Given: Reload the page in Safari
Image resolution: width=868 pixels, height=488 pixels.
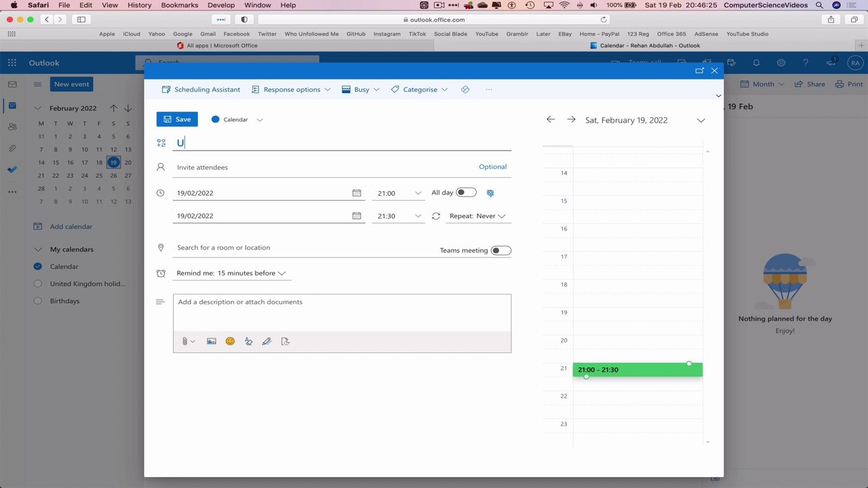Looking at the screenshot, I should click(x=604, y=20).
